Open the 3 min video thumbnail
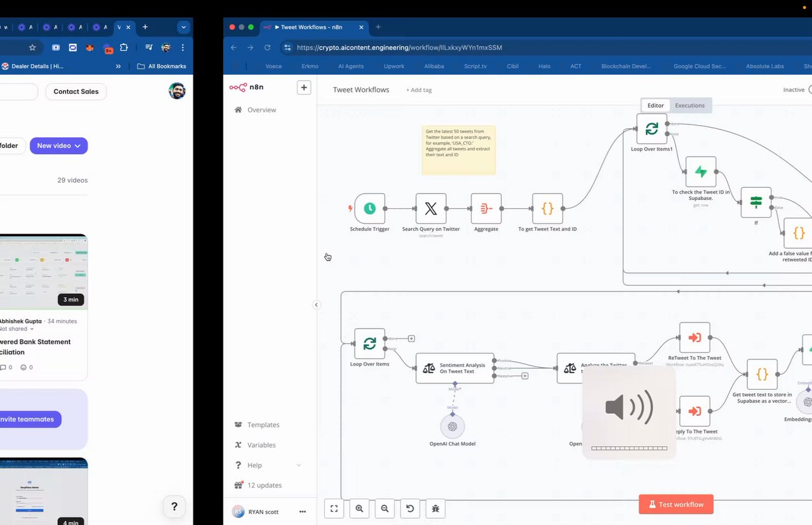 tap(44, 272)
